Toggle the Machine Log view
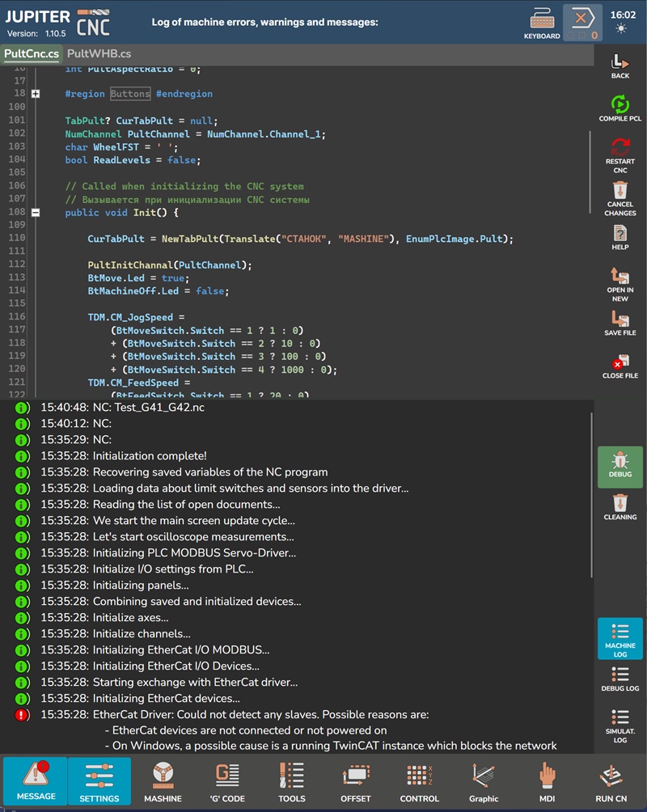 [x=620, y=638]
